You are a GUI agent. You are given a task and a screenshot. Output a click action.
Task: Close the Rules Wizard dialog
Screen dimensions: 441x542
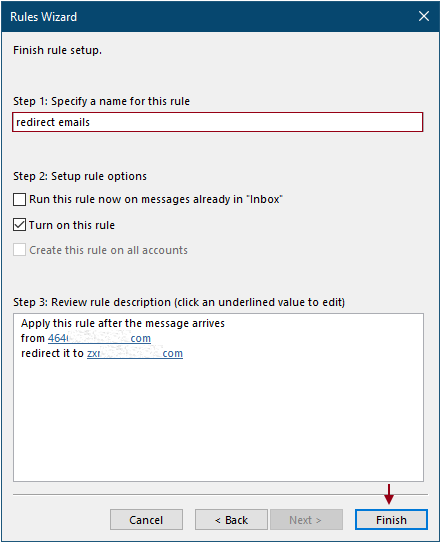(424, 16)
